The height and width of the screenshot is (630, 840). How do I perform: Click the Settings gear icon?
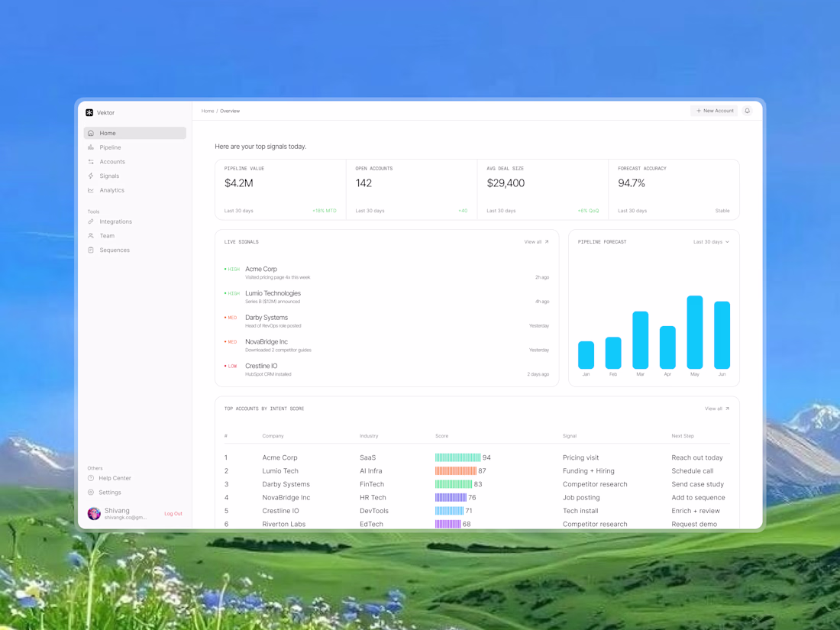[x=91, y=493]
